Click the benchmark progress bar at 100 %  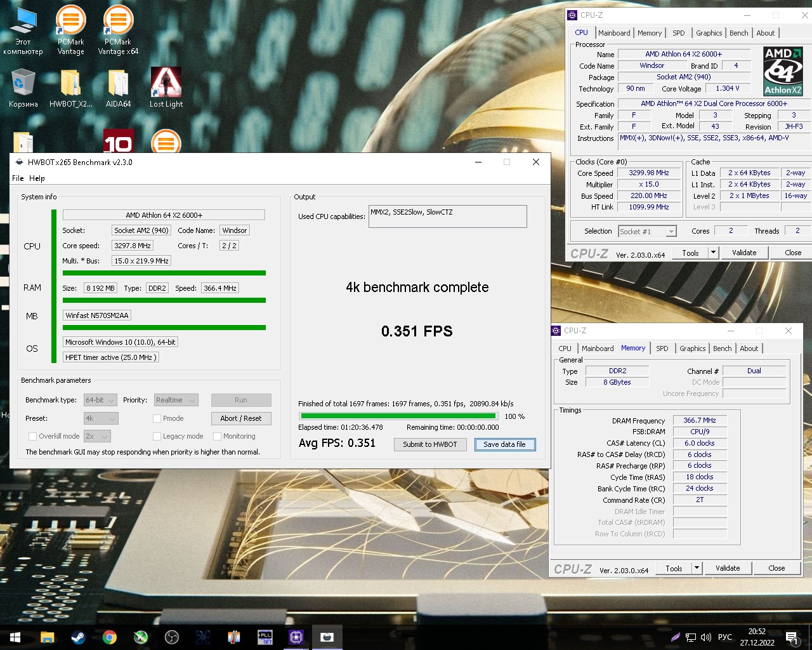point(399,416)
